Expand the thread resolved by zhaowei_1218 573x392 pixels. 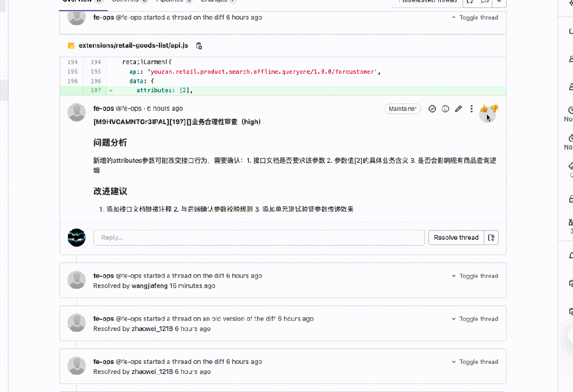pyautogui.click(x=474, y=361)
